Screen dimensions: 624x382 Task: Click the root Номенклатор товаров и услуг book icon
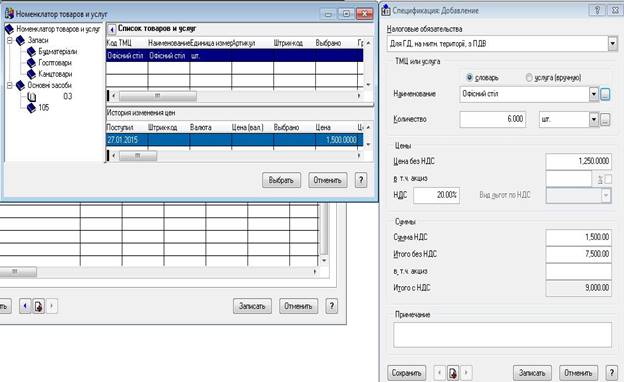point(9,29)
